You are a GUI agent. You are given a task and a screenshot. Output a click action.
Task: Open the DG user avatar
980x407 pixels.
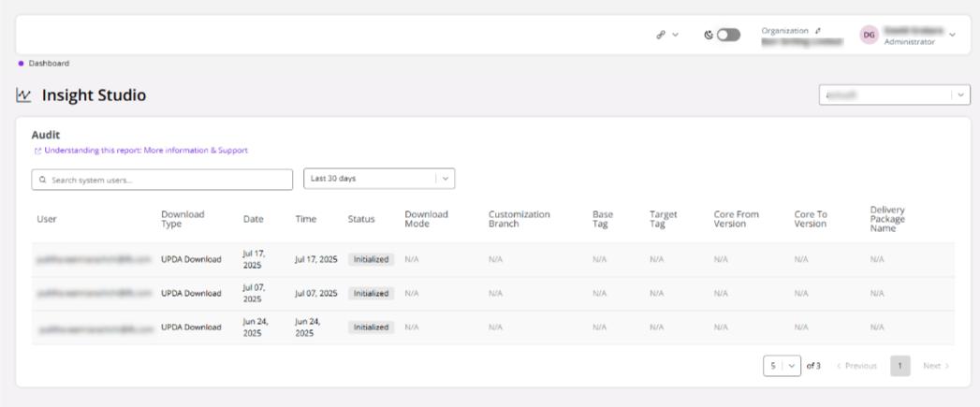point(869,35)
